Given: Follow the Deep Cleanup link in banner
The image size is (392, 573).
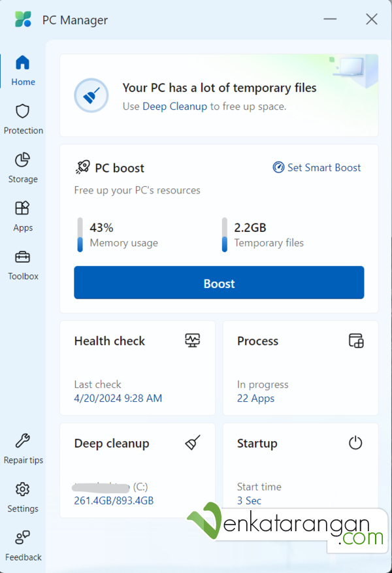Looking at the screenshot, I should (x=174, y=106).
